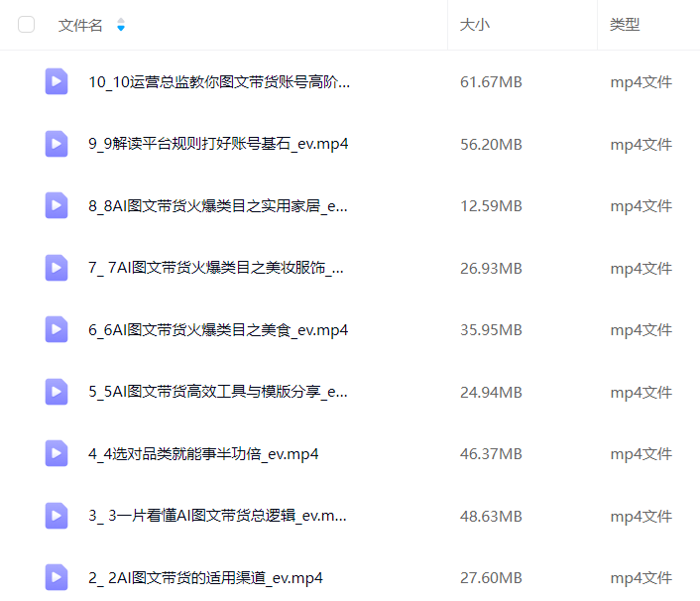Click mp4文件 type in the 27.60MB row
Image resolution: width=700 pixels, height=601 pixels.
point(642,578)
